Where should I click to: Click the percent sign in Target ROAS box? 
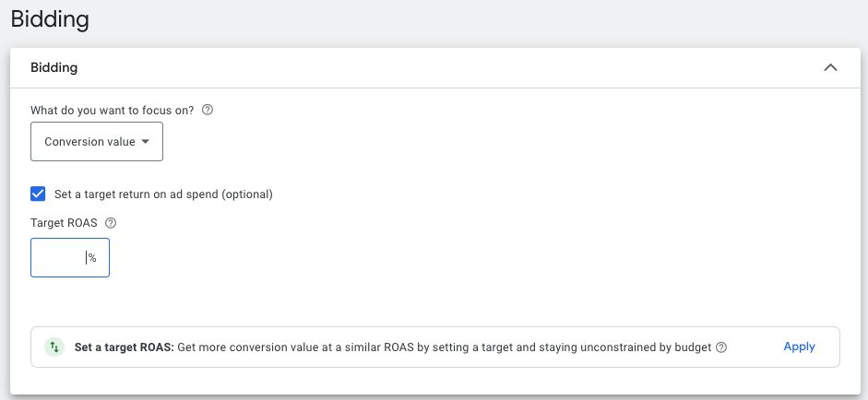coord(92,258)
